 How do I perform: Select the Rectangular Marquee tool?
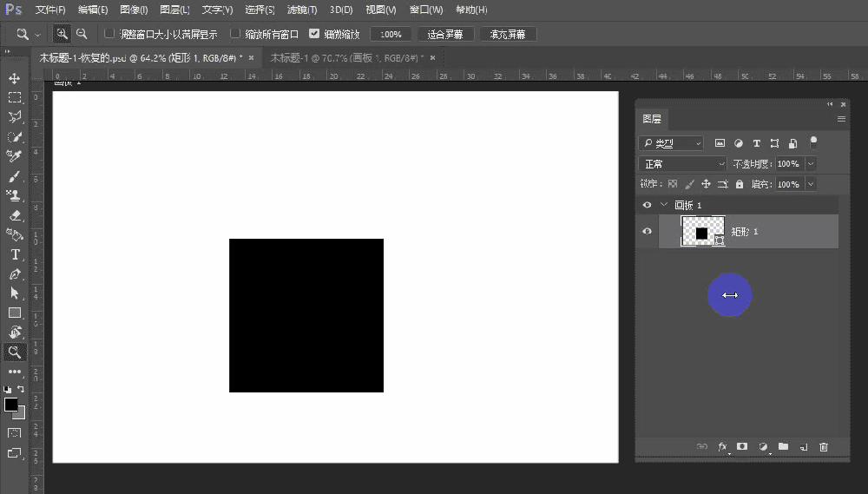(x=15, y=97)
